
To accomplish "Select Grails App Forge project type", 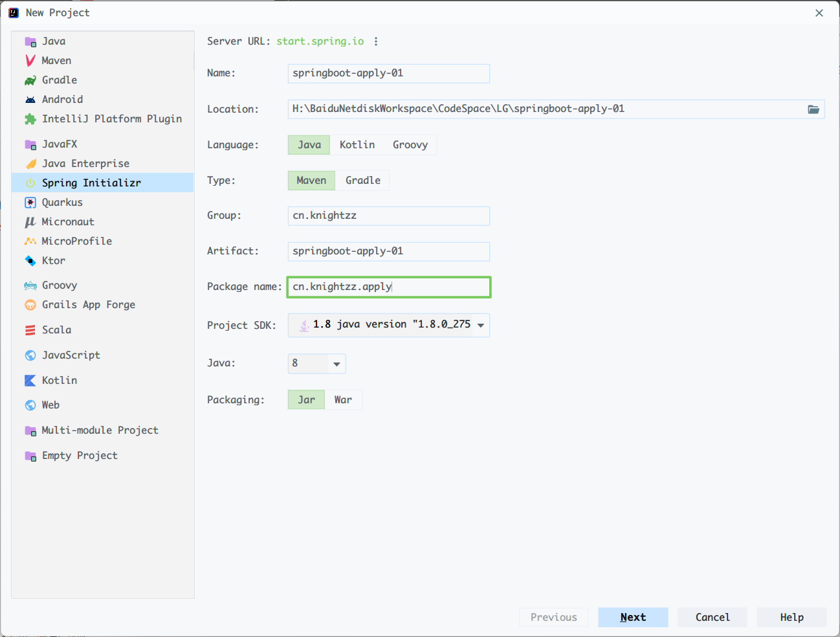I will 102,305.
